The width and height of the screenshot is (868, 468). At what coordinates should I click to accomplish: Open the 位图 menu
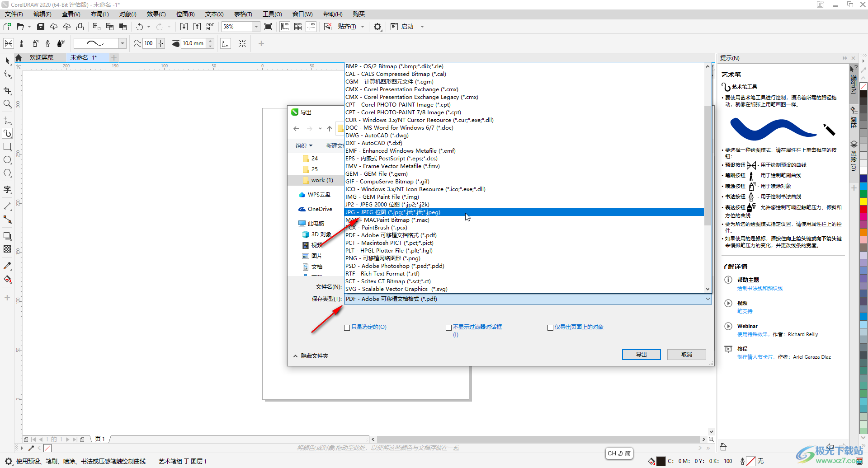(x=185, y=14)
